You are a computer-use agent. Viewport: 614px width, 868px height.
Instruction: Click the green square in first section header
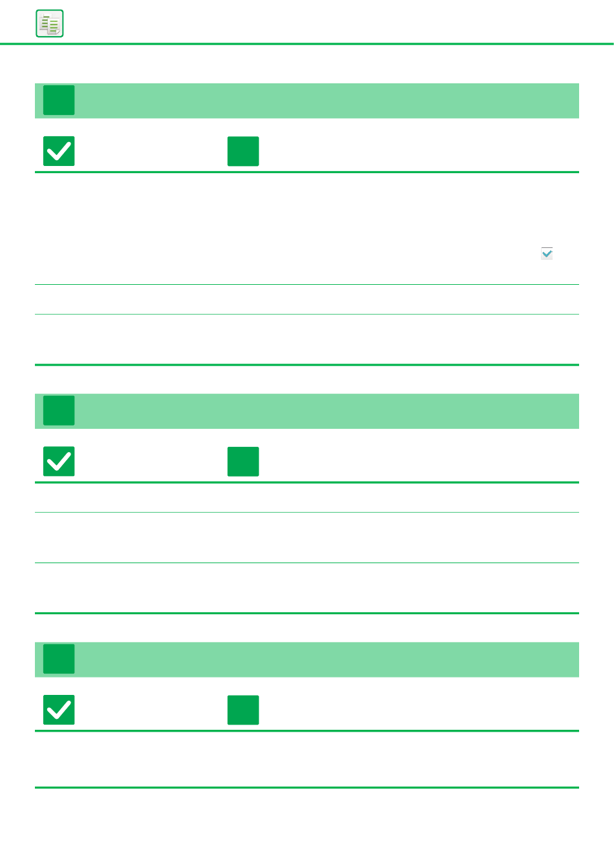(x=59, y=100)
